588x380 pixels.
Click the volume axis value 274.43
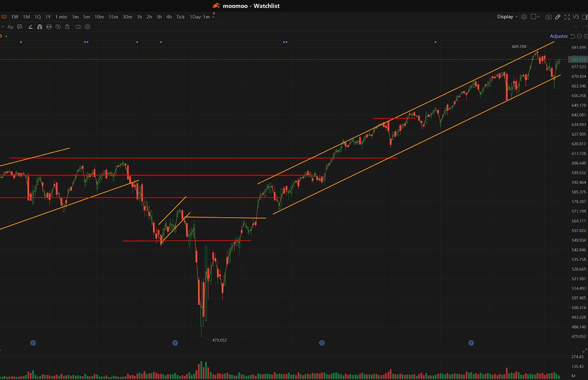pos(577,357)
